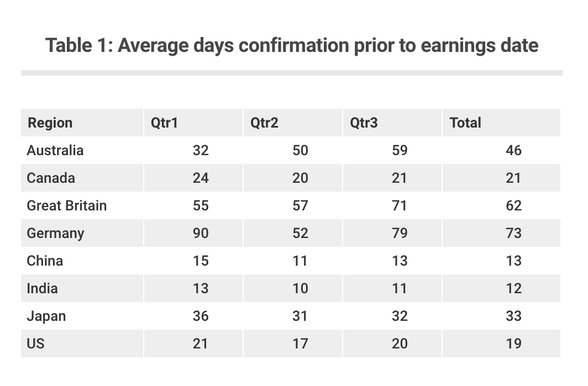Select the China row label
Viewport: 588px width, 386px height.
coord(45,261)
